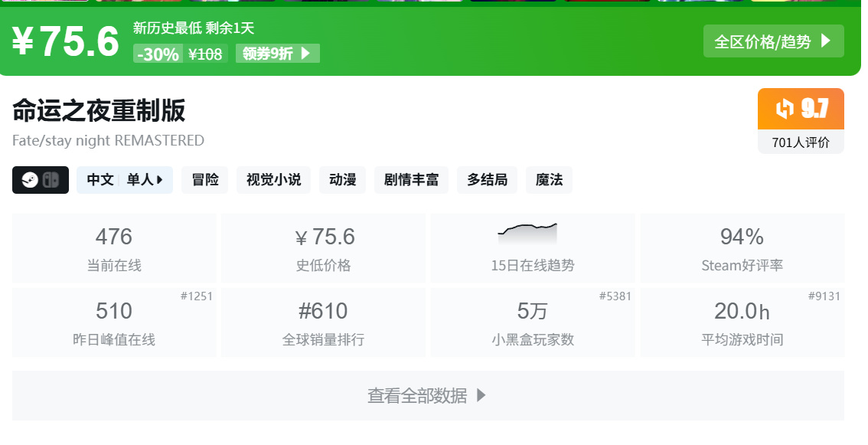The width and height of the screenshot is (868, 445).
Task: Click the struck-through ¥108 original price
Action: pyautogui.click(x=205, y=54)
